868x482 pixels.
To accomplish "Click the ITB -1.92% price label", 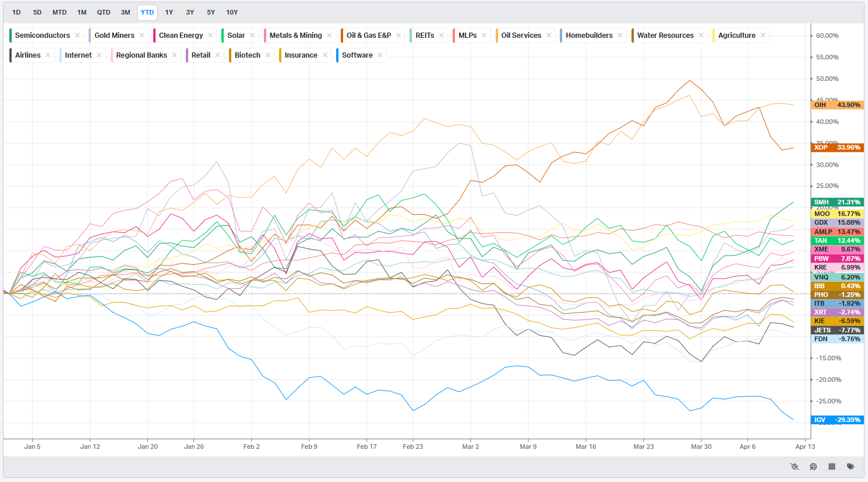I will tap(837, 303).
